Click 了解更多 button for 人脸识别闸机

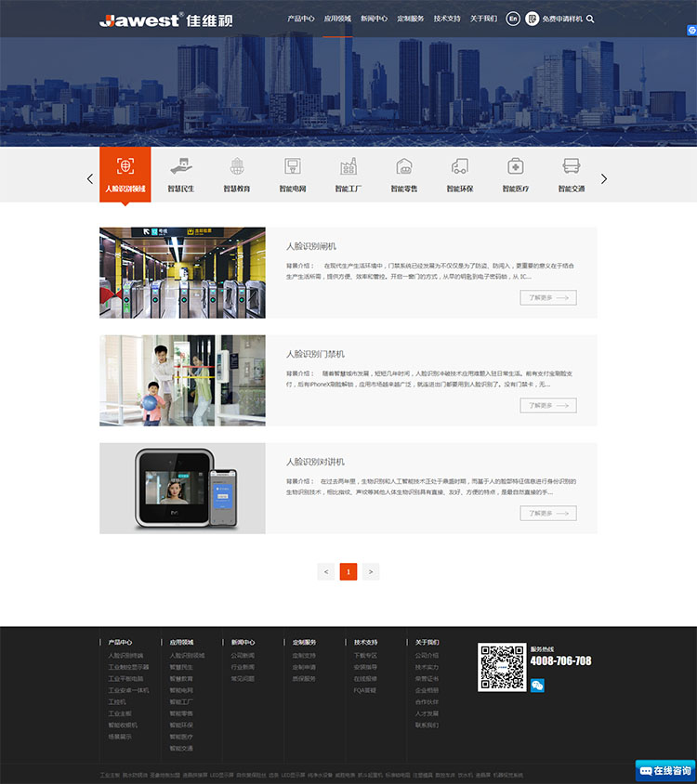548,298
